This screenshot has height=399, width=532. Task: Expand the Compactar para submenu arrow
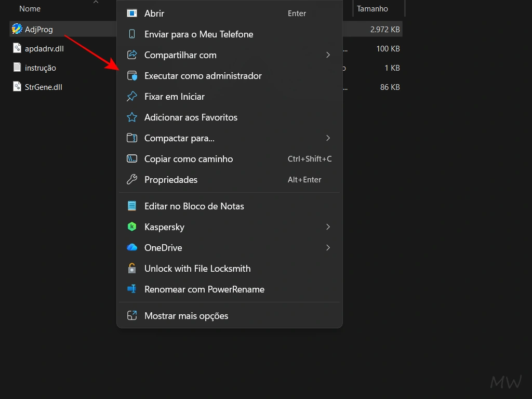[x=328, y=138]
